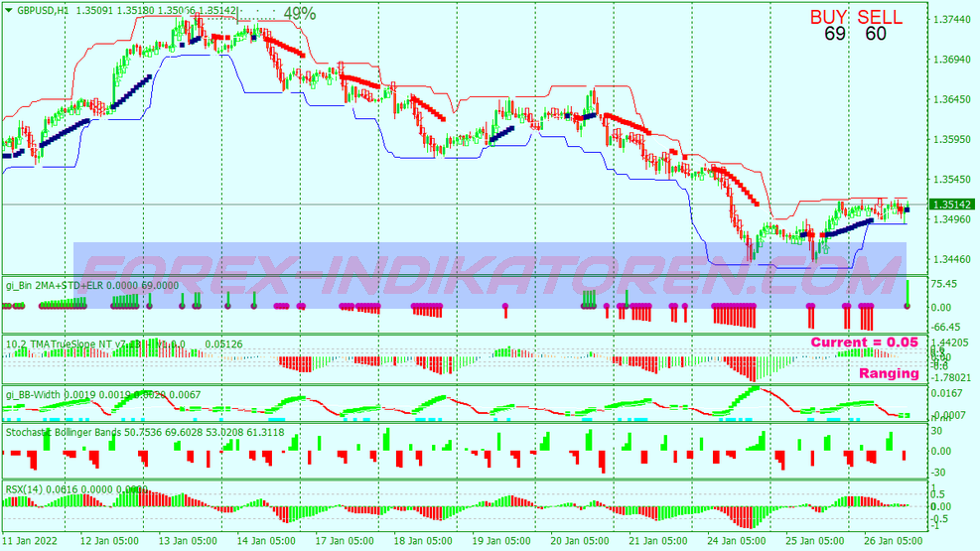Click the red BUY label

(830, 17)
